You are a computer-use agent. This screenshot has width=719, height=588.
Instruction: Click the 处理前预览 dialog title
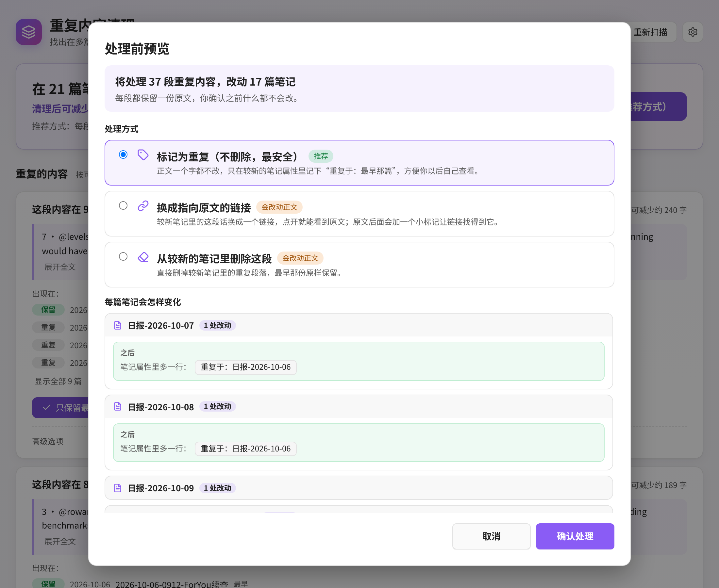(137, 49)
